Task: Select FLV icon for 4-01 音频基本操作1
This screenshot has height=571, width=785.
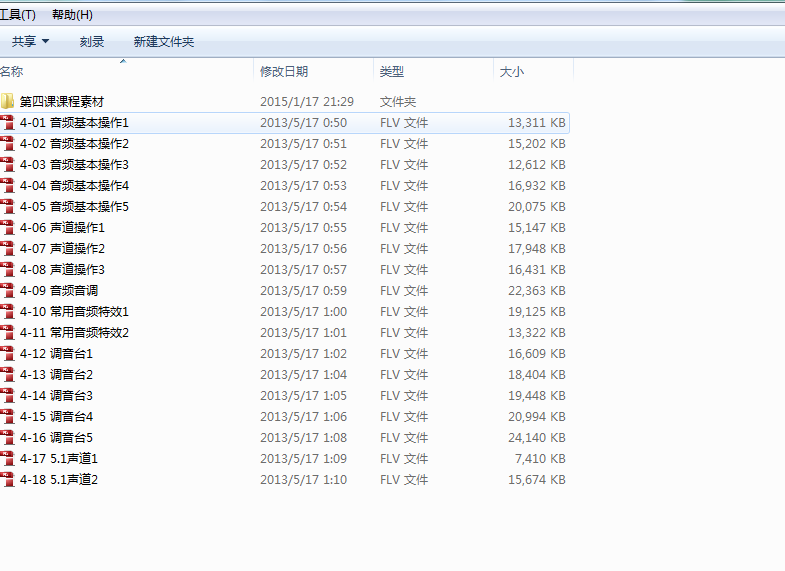Action: tap(8, 123)
